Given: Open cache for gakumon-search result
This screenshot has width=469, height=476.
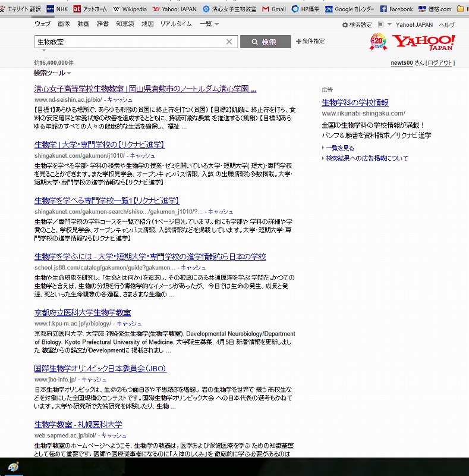Looking at the screenshot, I should click(221, 212).
